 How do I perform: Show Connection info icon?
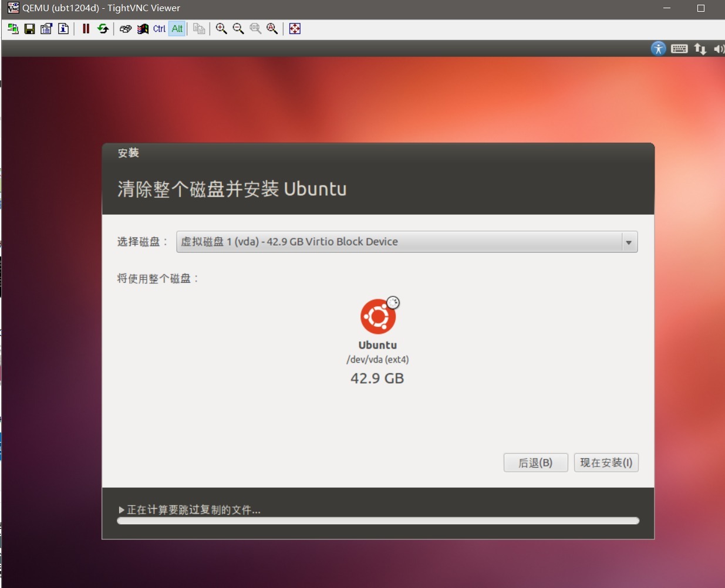(63, 29)
